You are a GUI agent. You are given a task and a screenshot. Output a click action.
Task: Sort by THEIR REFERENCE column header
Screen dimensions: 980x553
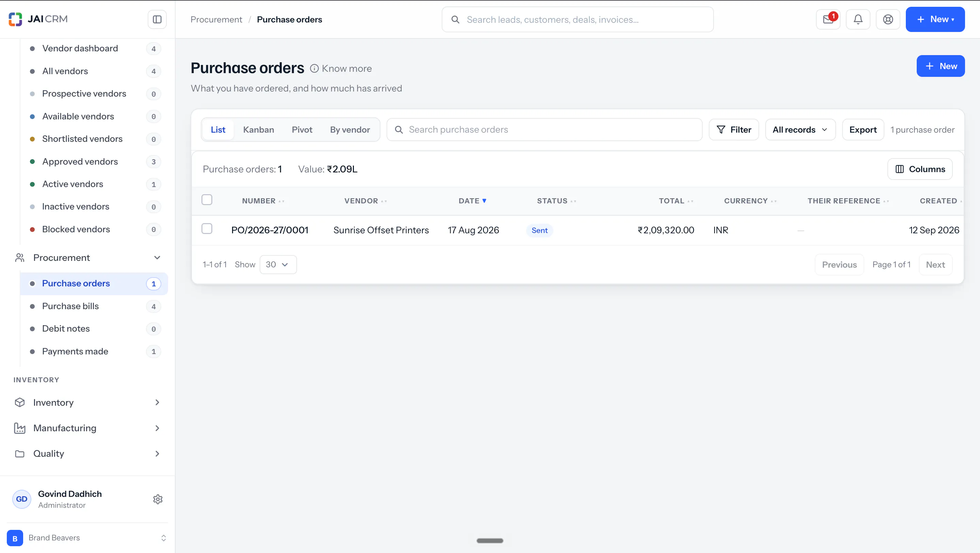pyautogui.click(x=848, y=201)
